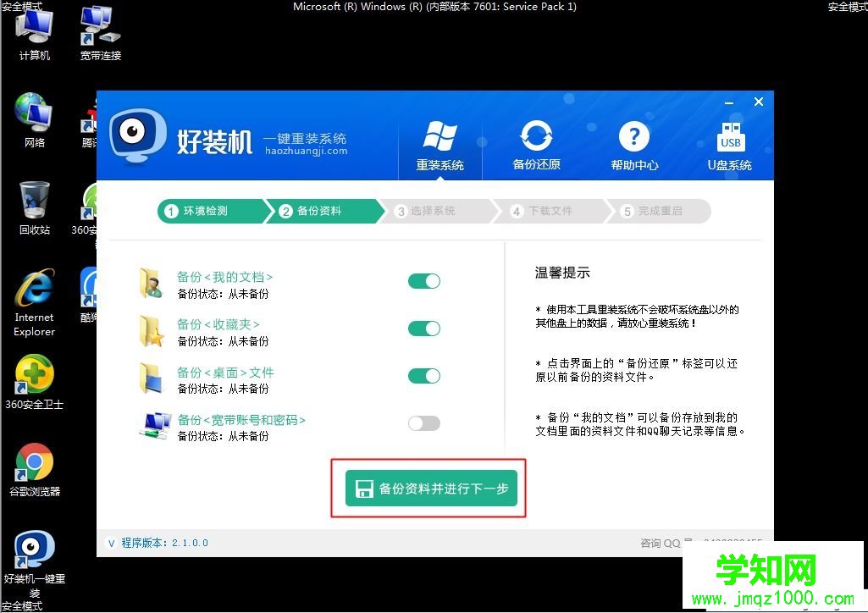Disable the 备份<我的文档> toggle
This screenshot has width=868, height=613.
tap(423, 281)
